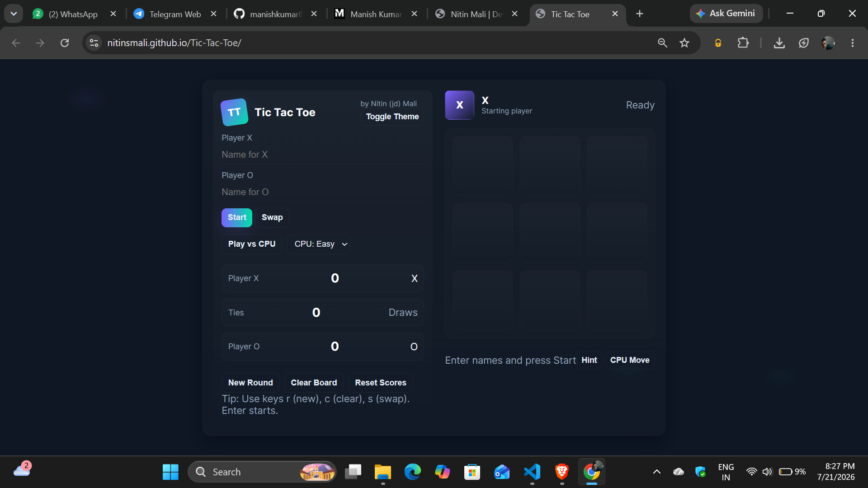The width and height of the screenshot is (868, 488).
Task: Switch to the manishkumar GitHub tab
Action: pyautogui.click(x=276, y=14)
